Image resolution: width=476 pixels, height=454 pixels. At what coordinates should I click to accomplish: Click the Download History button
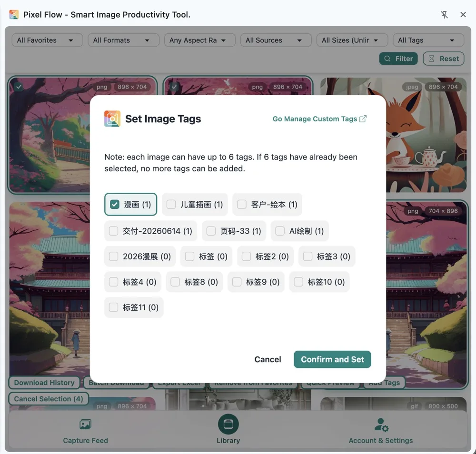click(x=44, y=383)
